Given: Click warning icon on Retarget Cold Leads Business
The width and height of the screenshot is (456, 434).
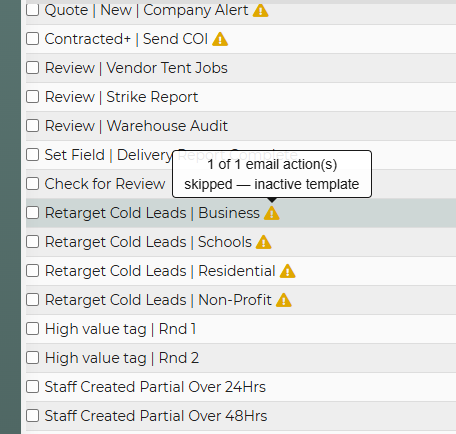Looking at the screenshot, I should click(272, 213).
